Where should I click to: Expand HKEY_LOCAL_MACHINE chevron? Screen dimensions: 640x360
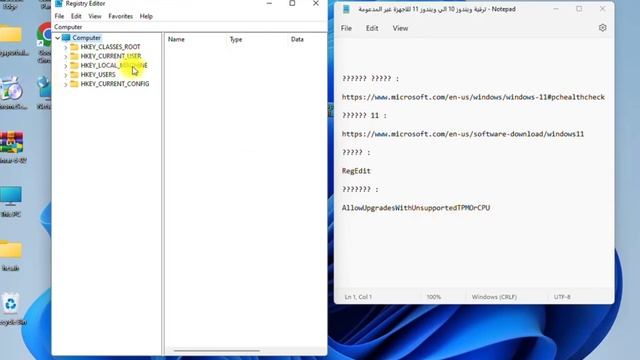click(66, 66)
